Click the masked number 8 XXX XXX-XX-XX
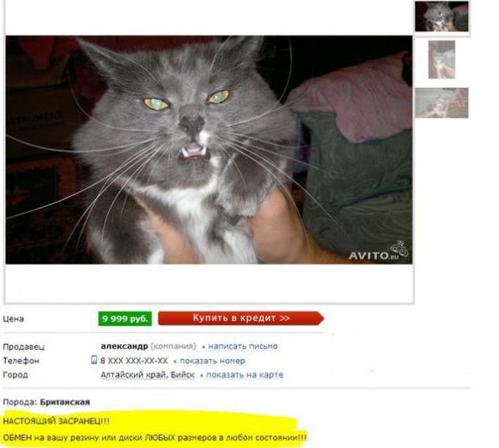 [x=134, y=361]
